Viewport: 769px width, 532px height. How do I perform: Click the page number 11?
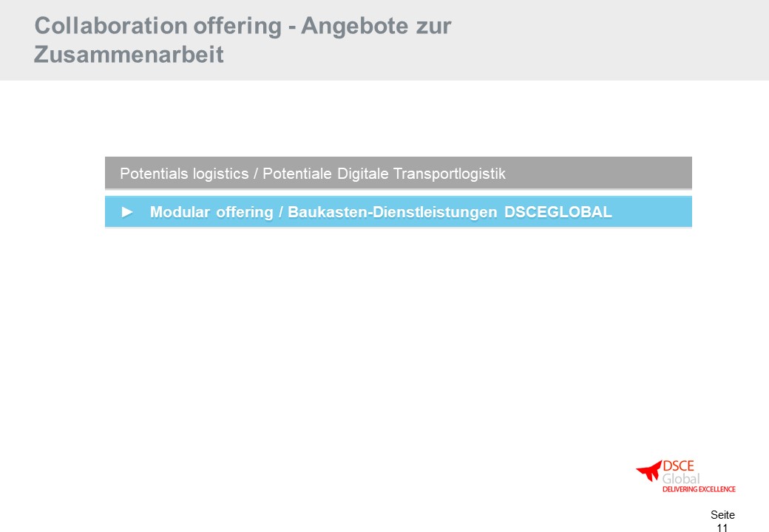click(722, 528)
